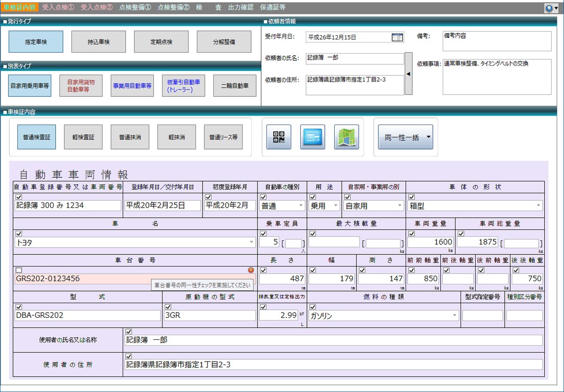The width and height of the screenshot is (564, 392).
Task: Expand the 自家用・事業用の別 dropdown
Action: (x=374, y=205)
